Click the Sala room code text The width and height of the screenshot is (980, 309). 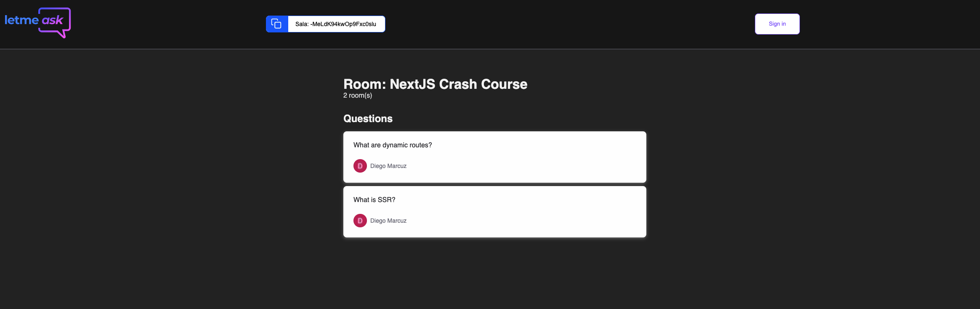(x=336, y=24)
